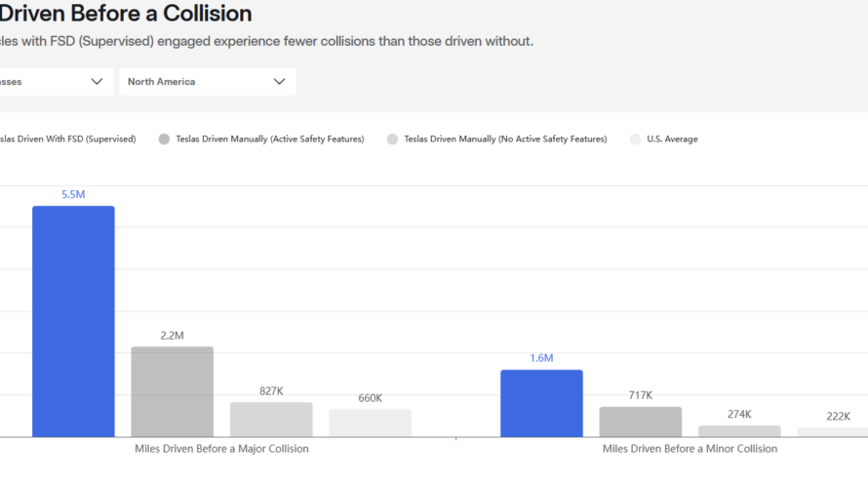Select the 660K U.S. Average bar

pyautogui.click(x=371, y=423)
